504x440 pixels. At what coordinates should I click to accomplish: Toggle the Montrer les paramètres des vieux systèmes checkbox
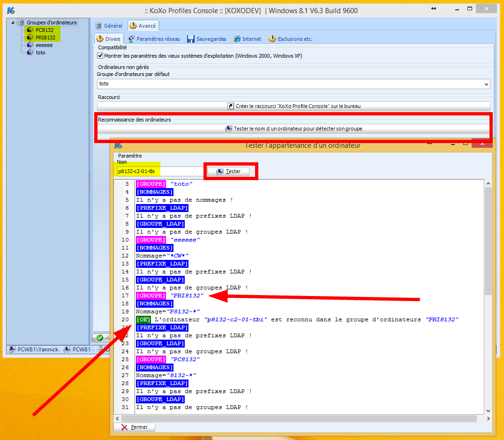click(100, 56)
